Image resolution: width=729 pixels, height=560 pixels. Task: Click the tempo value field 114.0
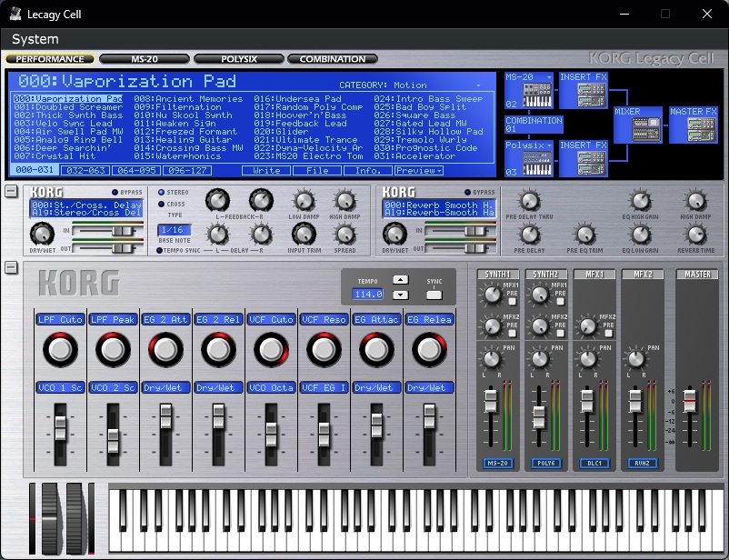click(368, 295)
